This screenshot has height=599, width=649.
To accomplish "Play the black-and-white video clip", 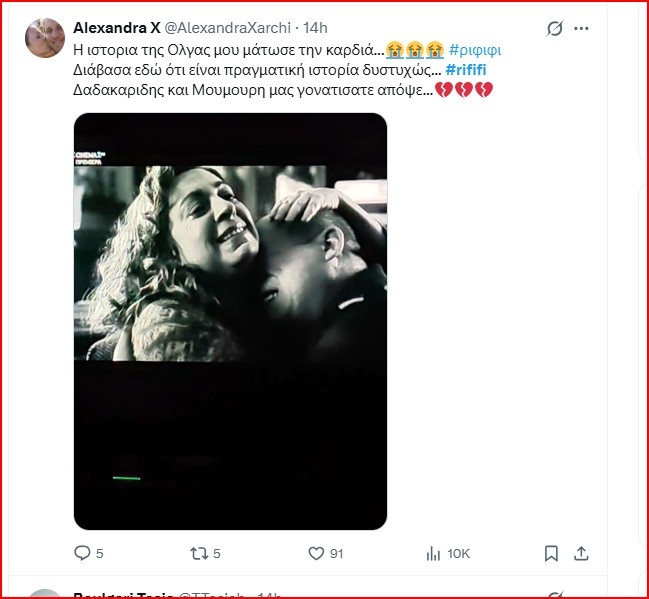I will [x=230, y=321].
